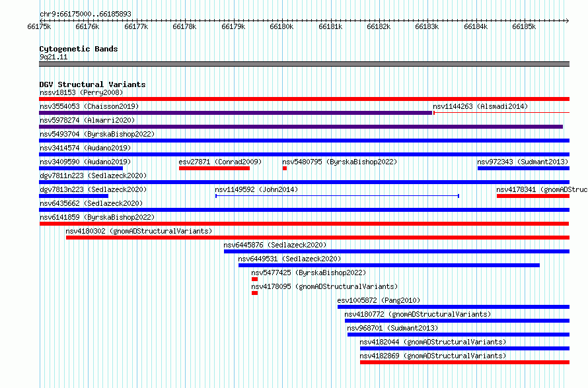Select the red nsv4180302 variant bar

(318, 238)
